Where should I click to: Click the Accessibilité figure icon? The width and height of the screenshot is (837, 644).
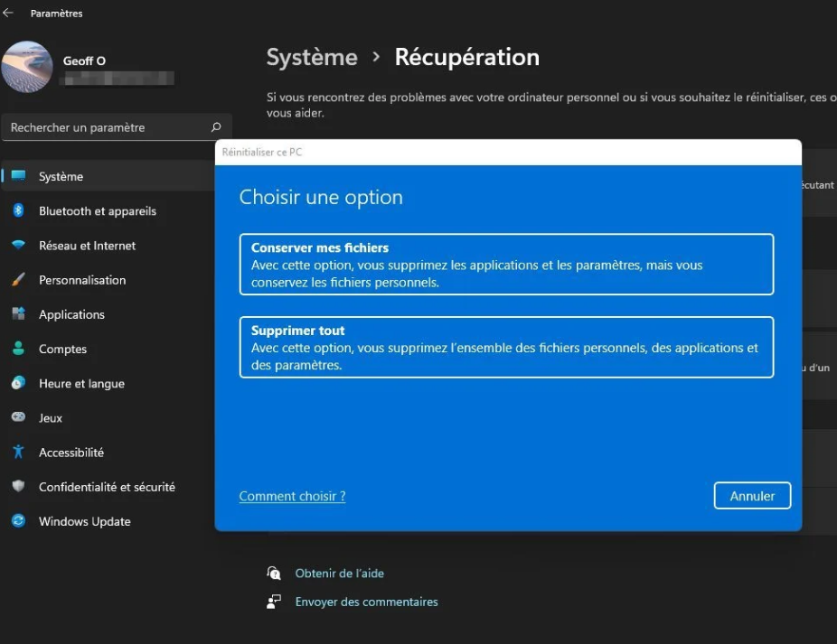pos(18,452)
